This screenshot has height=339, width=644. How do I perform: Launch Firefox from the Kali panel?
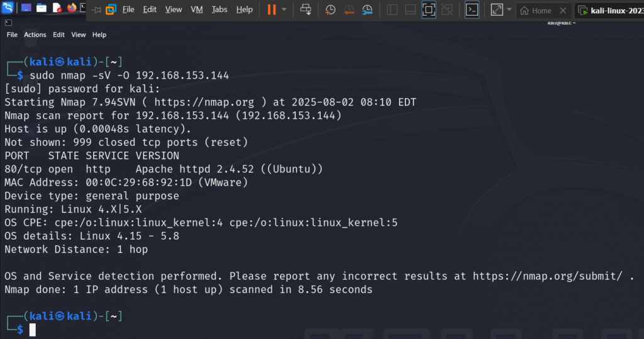72,8
